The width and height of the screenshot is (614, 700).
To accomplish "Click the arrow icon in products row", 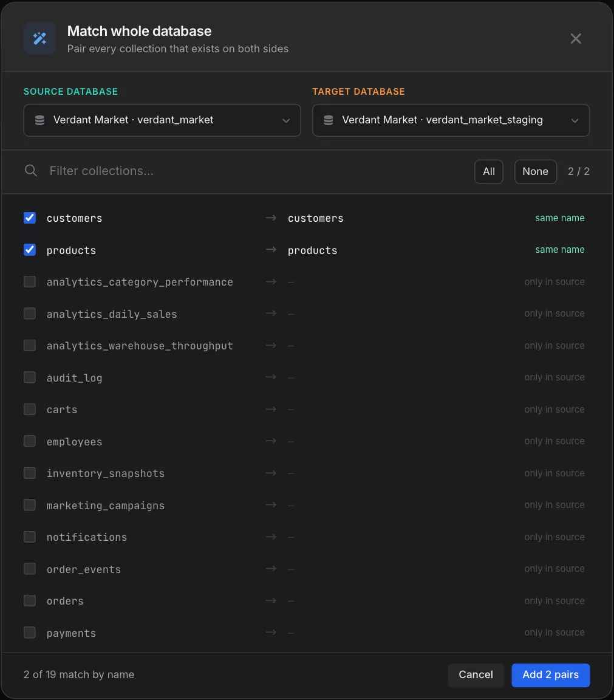I will pyautogui.click(x=271, y=250).
